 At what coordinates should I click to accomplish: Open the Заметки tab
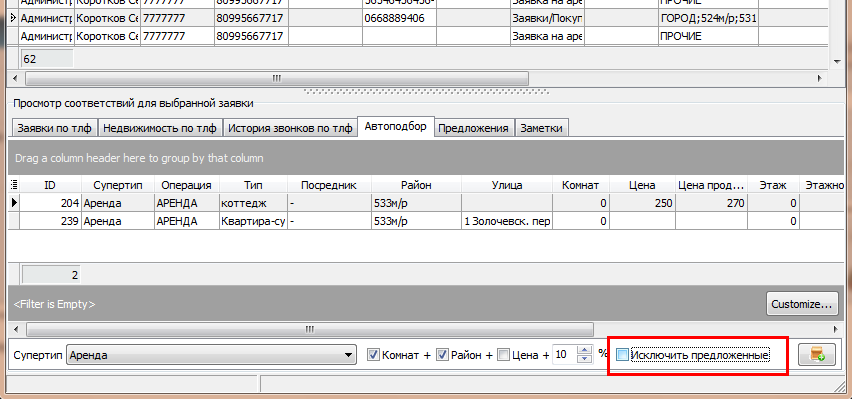coord(541,128)
